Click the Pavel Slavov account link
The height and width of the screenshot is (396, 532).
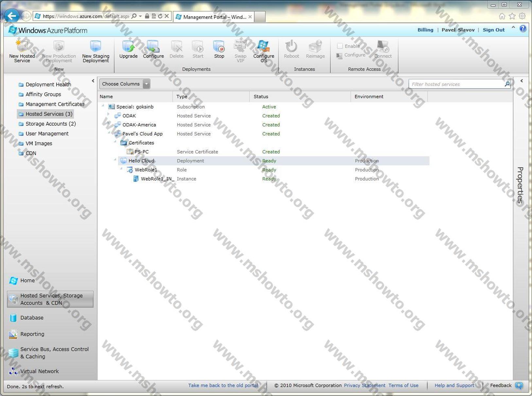(458, 30)
